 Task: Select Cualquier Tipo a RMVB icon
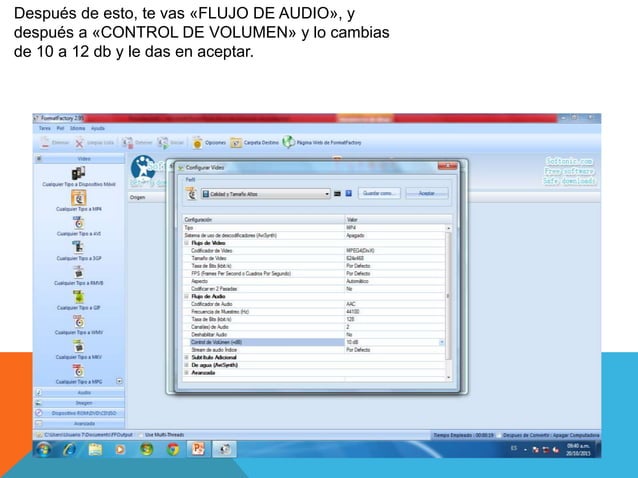(79, 272)
